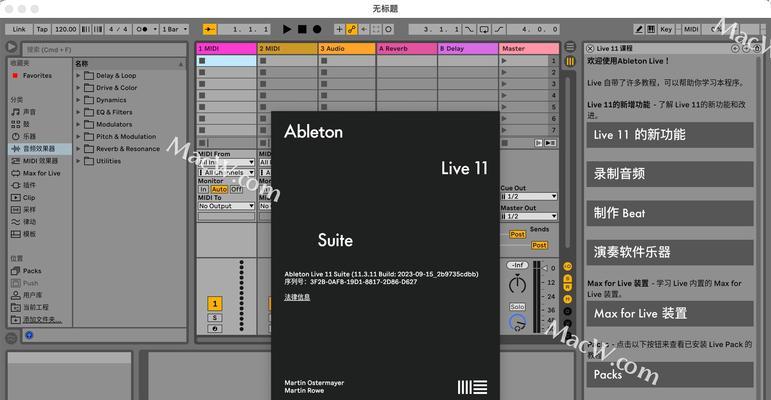Arm track 1 for recording

[x=215, y=329]
